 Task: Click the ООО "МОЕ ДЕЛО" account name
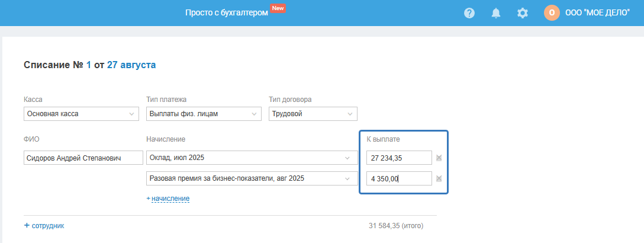tap(598, 13)
